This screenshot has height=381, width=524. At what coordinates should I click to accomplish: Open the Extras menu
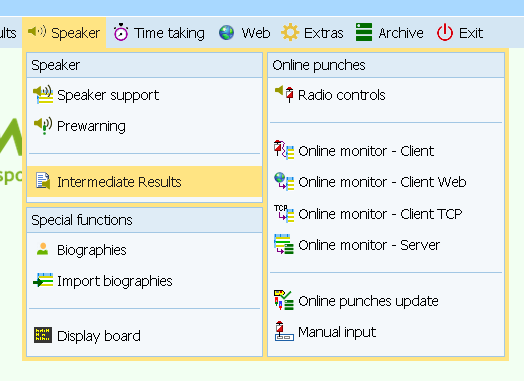(312, 33)
